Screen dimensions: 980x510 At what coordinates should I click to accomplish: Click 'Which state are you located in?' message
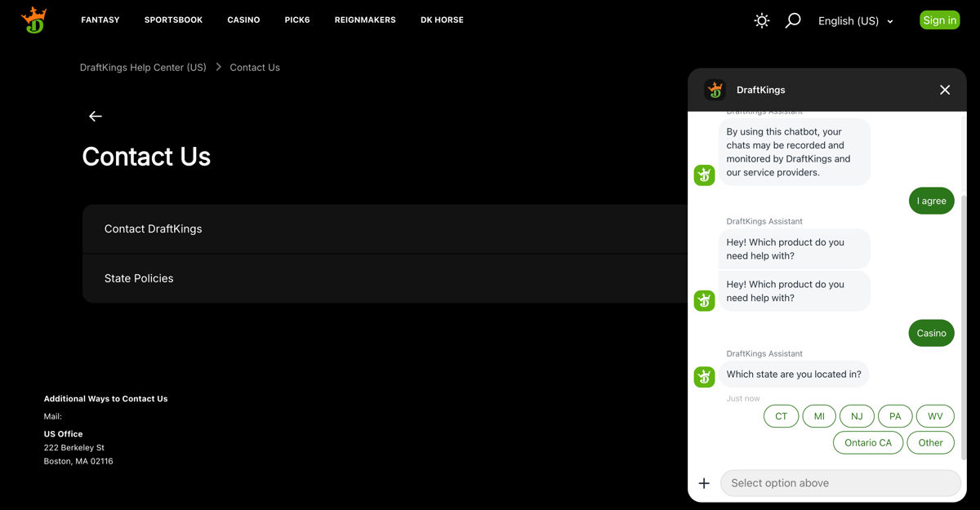point(794,375)
